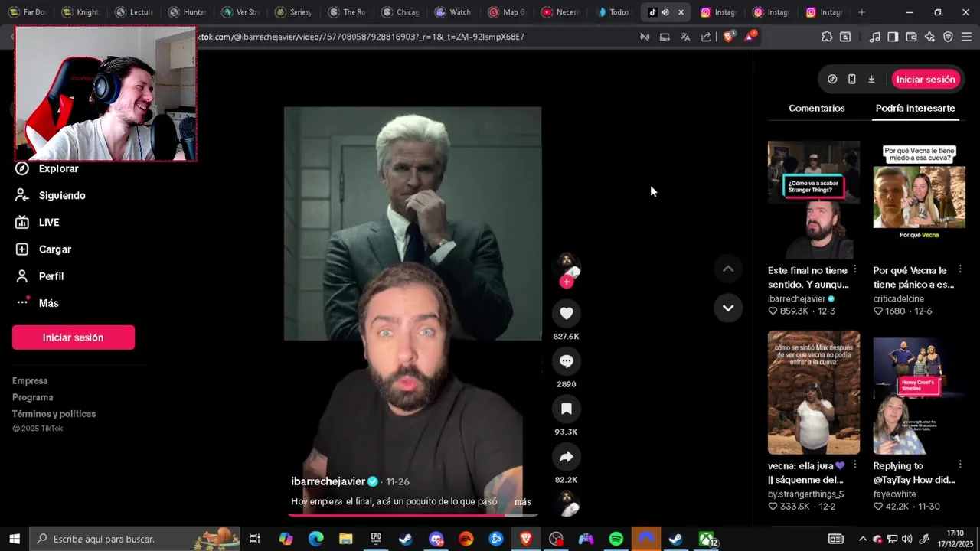The image size is (980, 551).
Task: Like the video with the heart icon
Action: point(567,313)
